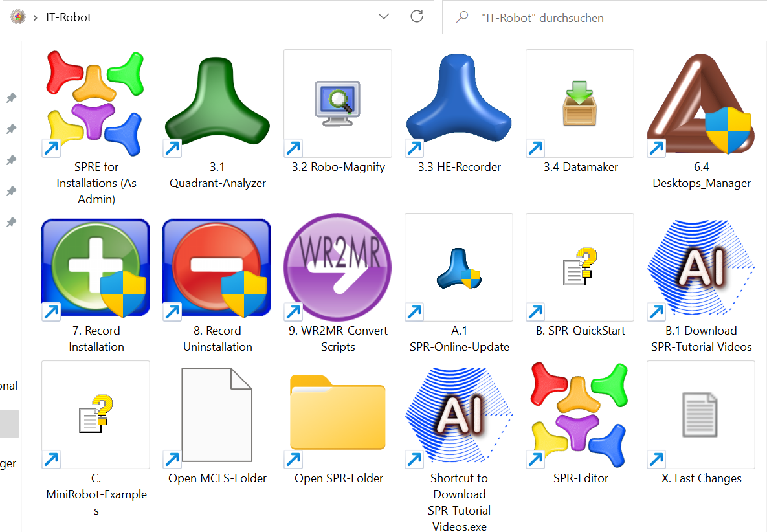
Task: Select the X. Last Changes document icon
Action: pos(700,415)
